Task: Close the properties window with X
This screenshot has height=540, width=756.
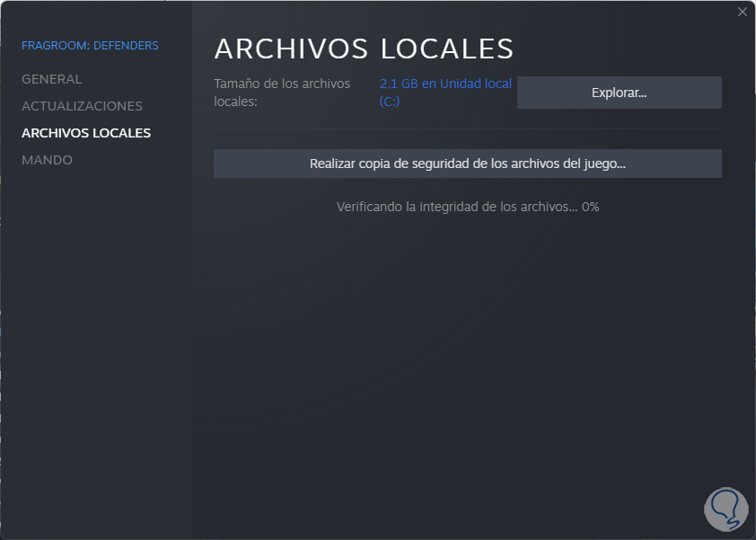Action: [x=742, y=12]
